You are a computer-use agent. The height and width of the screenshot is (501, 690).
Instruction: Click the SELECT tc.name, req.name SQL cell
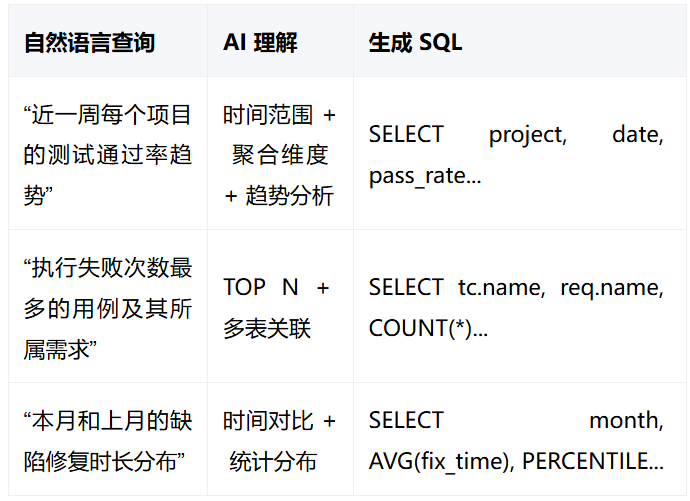pos(519,307)
